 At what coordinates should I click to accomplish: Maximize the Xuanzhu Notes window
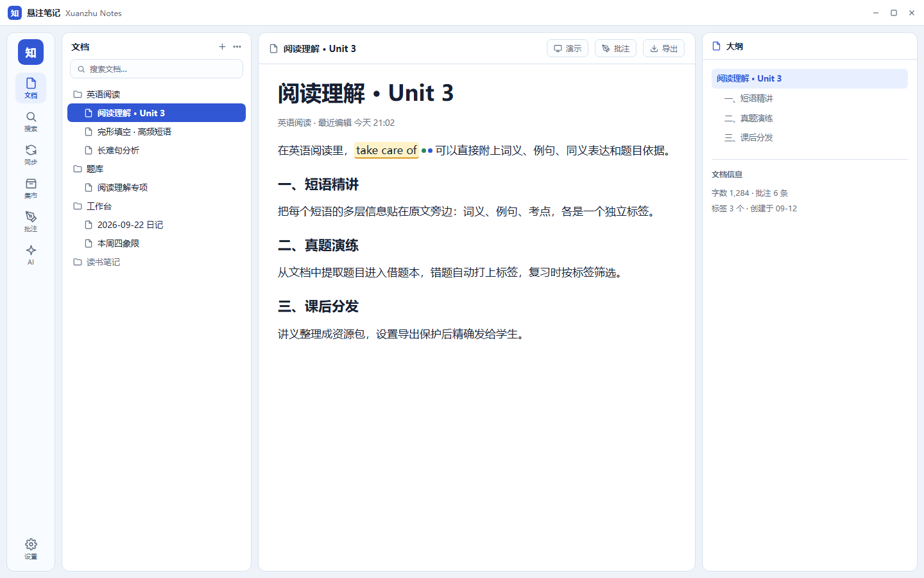894,13
